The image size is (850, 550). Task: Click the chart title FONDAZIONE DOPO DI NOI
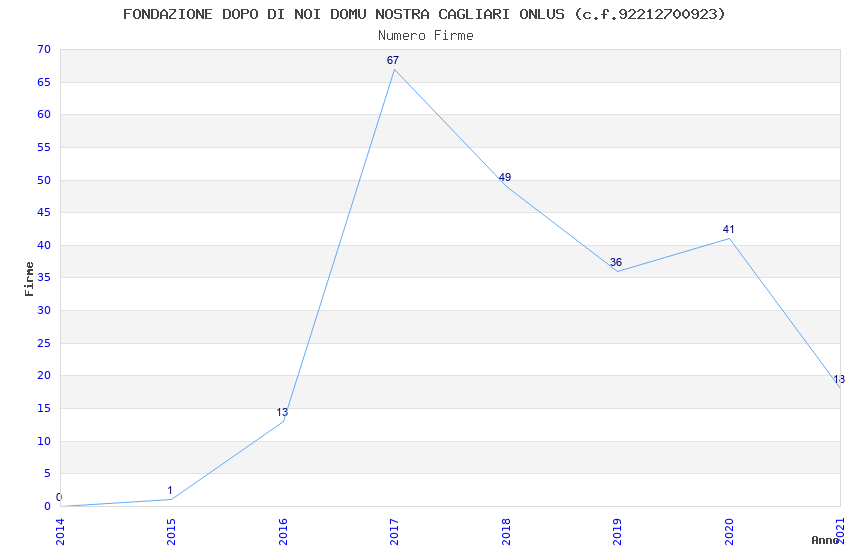pos(423,14)
